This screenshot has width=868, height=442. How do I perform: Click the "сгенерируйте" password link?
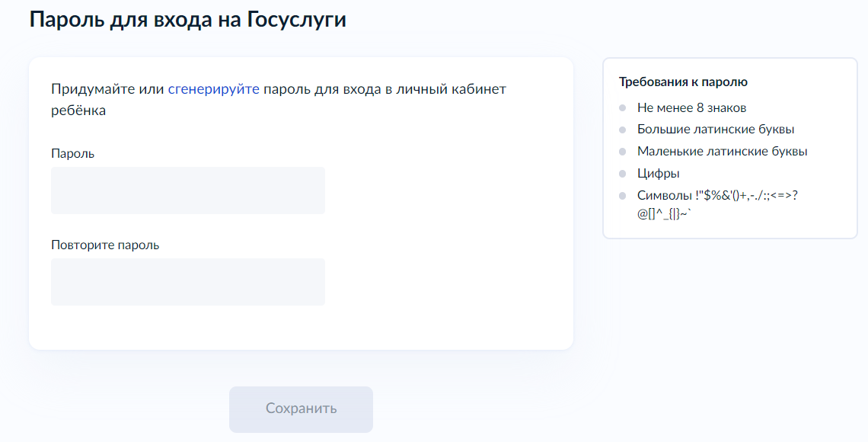213,89
